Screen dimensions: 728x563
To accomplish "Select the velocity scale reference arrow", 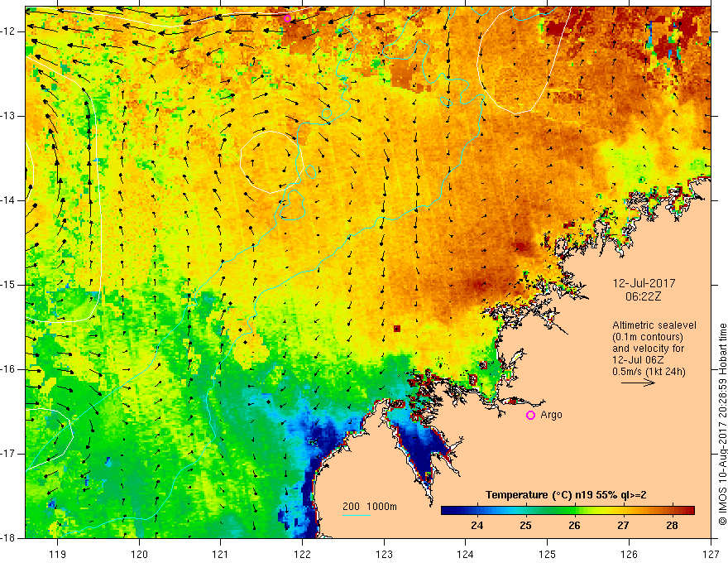I will point(639,383).
